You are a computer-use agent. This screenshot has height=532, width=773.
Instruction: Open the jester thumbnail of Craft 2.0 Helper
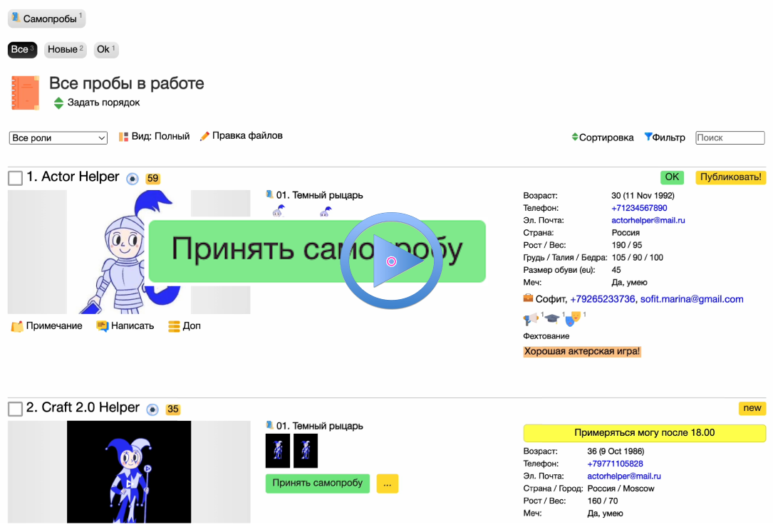coord(129,471)
